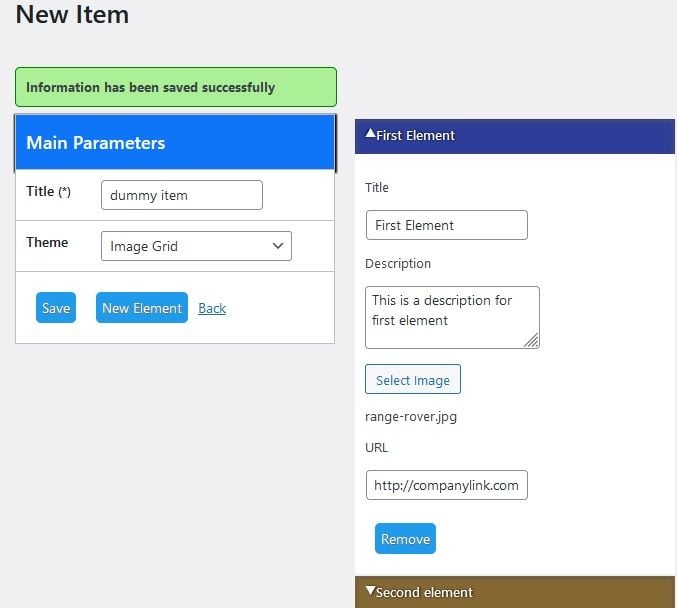
Task: Click the range-rover.jpg file name
Action: point(411,416)
